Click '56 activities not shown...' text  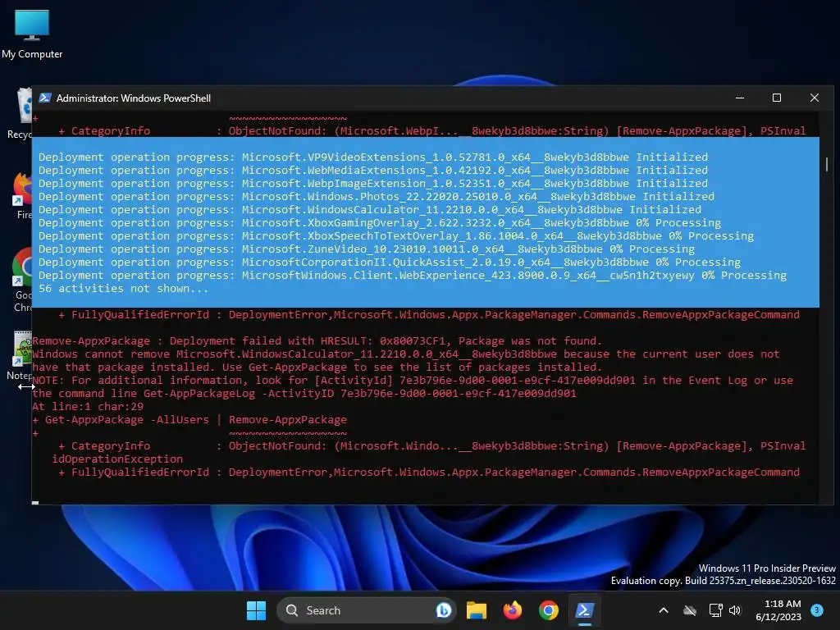click(123, 288)
